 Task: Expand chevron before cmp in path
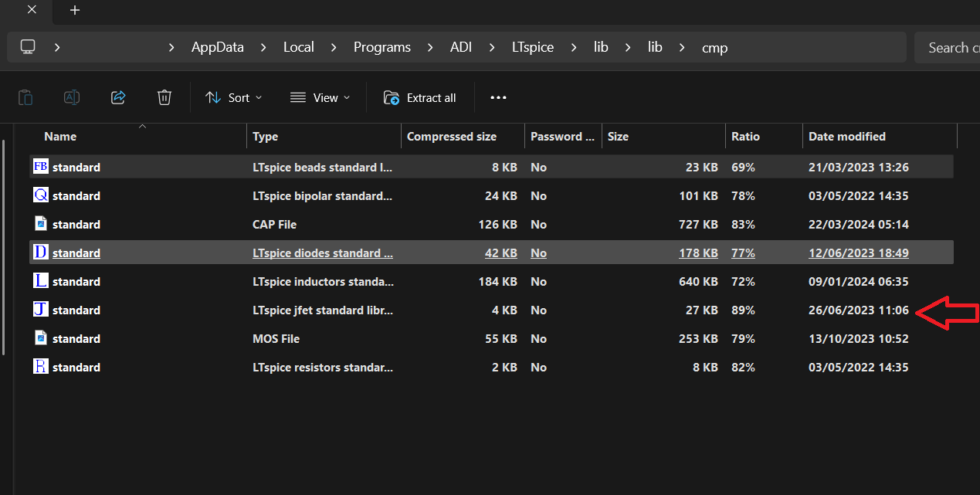(x=682, y=47)
